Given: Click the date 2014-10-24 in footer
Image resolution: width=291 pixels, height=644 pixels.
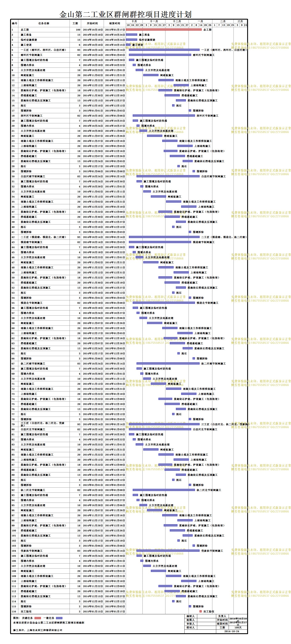Looking at the screenshot, I should click(x=232, y=631).
